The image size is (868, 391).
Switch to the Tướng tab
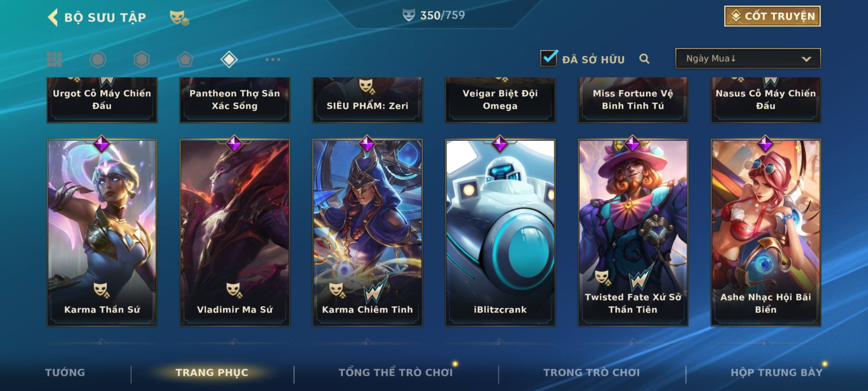click(65, 372)
